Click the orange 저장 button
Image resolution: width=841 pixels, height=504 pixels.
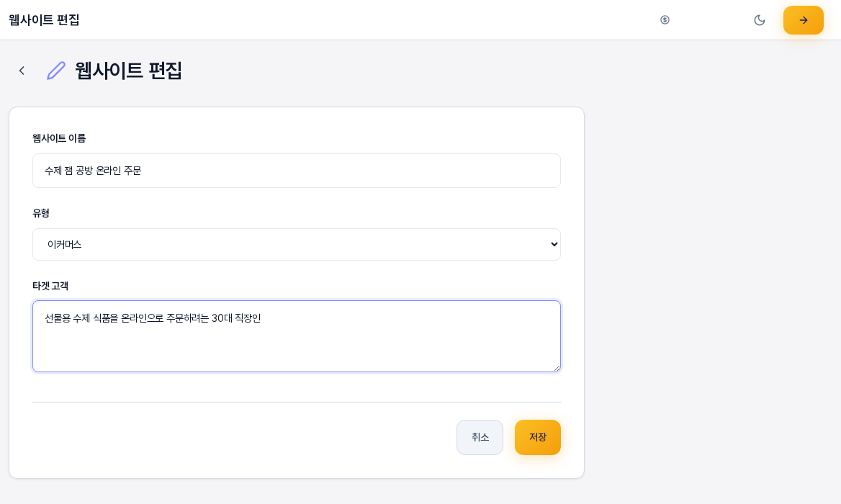(537, 438)
